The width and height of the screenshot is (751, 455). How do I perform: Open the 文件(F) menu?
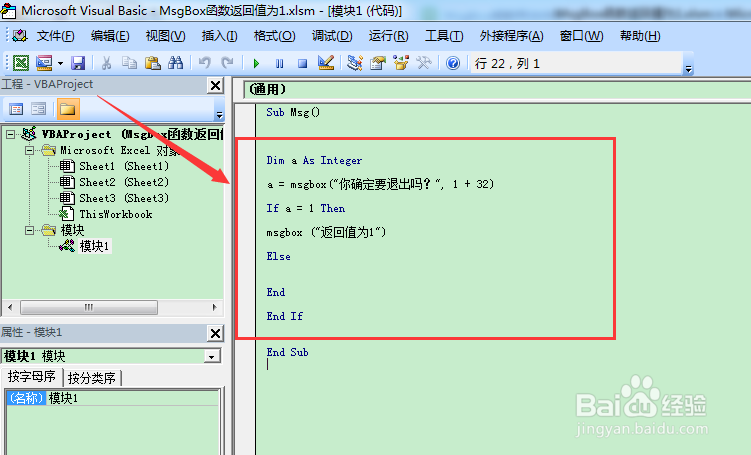[56, 36]
